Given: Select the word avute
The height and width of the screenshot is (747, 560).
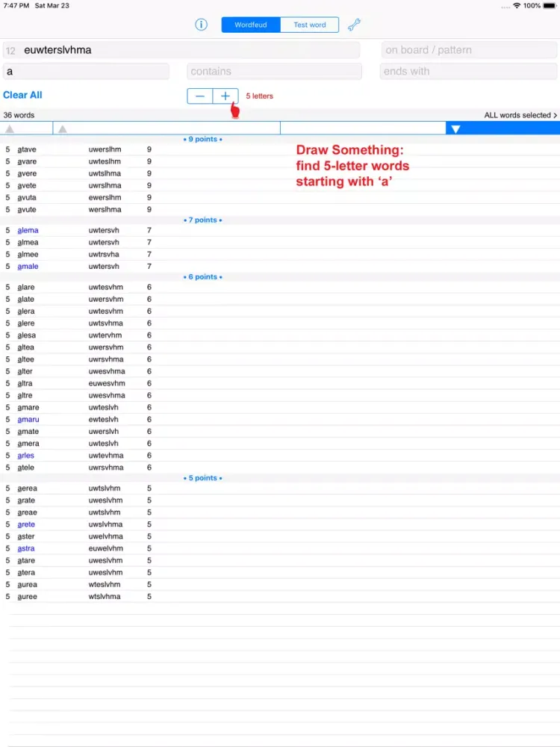Looking at the screenshot, I should (27, 210).
